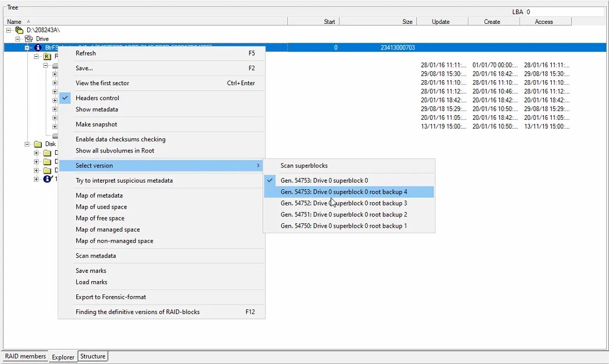Collapse the Drive tree node
This screenshot has width=609, height=364.
click(x=18, y=39)
